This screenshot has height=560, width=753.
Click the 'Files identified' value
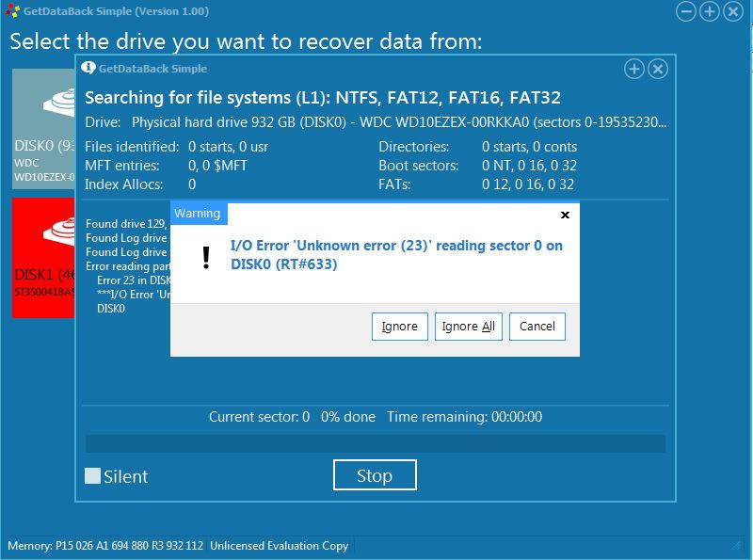[x=228, y=147]
